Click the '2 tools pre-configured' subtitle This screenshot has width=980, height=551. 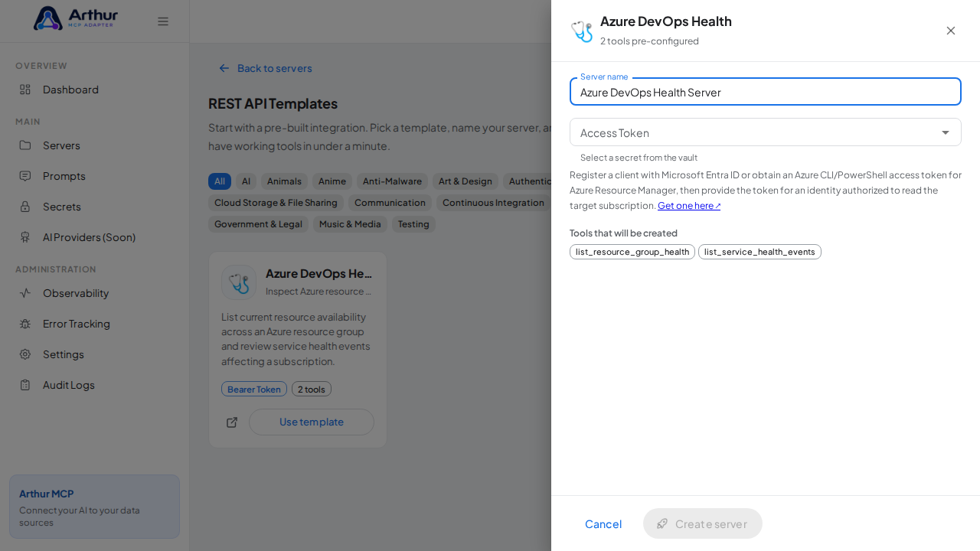click(x=649, y=41)
